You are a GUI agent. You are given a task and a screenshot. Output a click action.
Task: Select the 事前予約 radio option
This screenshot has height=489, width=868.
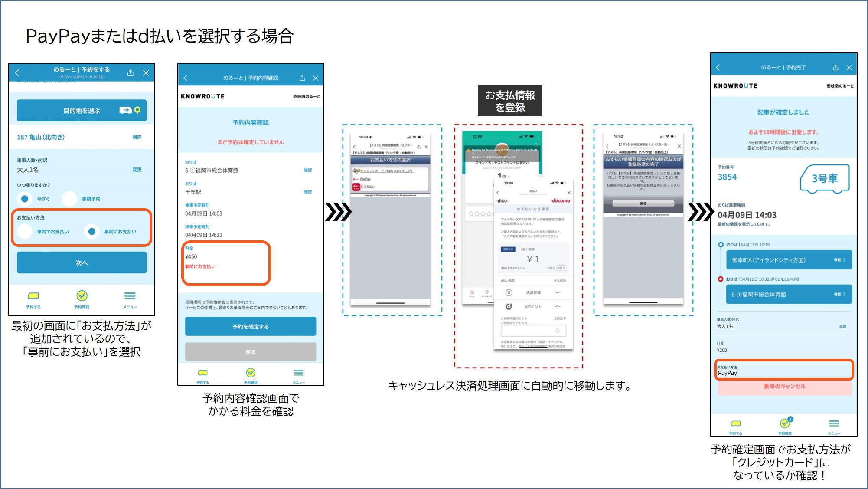pos(69,199)
